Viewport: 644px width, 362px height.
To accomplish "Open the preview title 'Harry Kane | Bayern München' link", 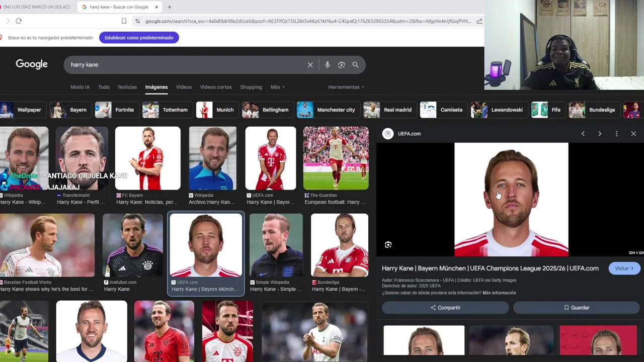I will click(x=490, y=268).
